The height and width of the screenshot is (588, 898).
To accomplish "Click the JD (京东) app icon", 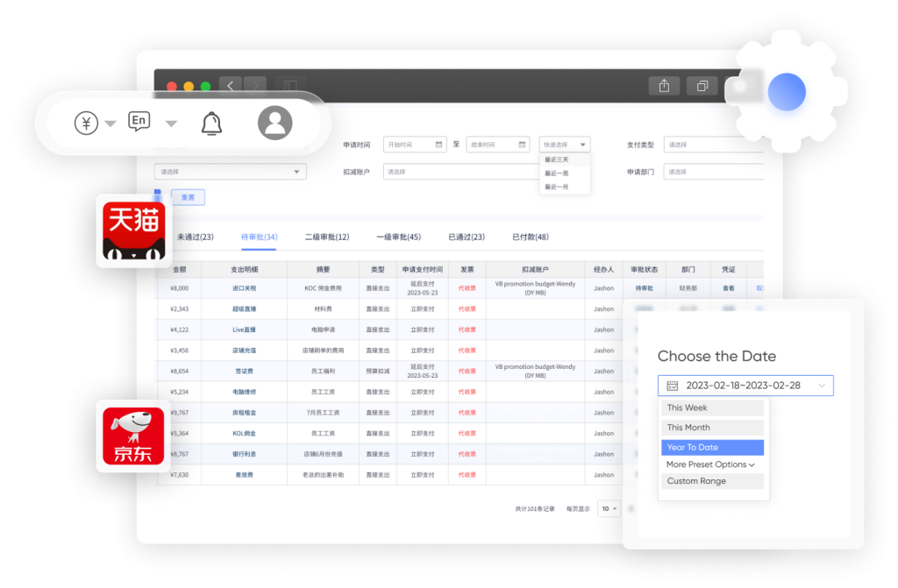I will pos(132,436).
